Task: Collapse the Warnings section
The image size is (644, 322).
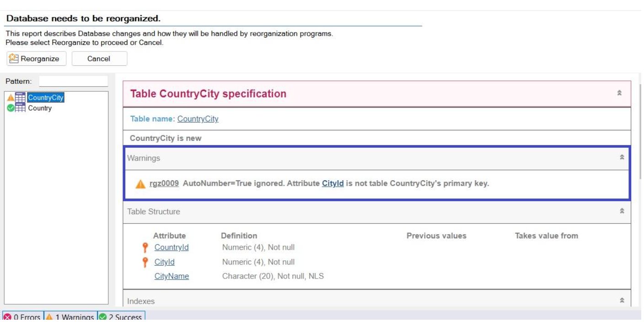Action: click(x=622, y=157)
